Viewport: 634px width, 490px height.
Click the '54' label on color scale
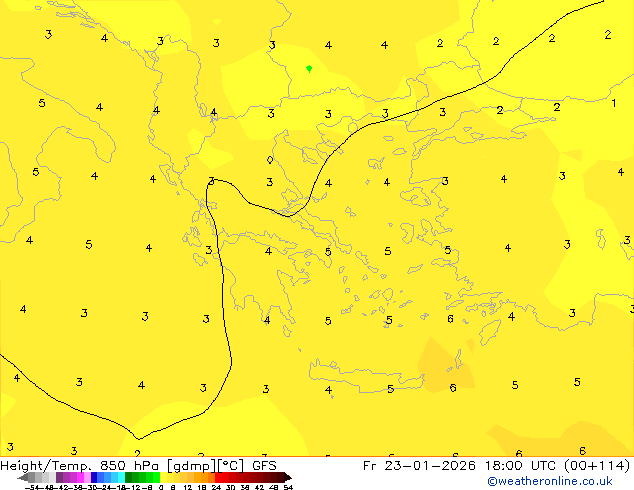(288, 487)
